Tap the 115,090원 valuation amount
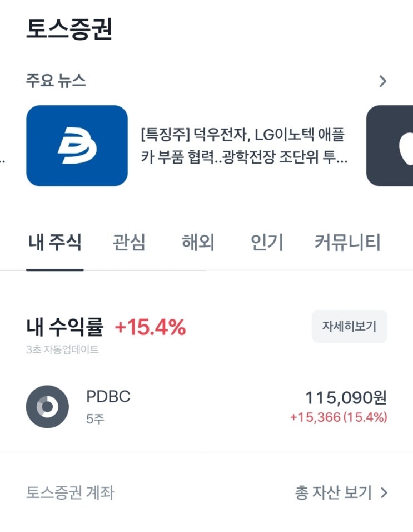Image resolution: width=413 pixels, height=532 pixels. click(x=345, y=397)
